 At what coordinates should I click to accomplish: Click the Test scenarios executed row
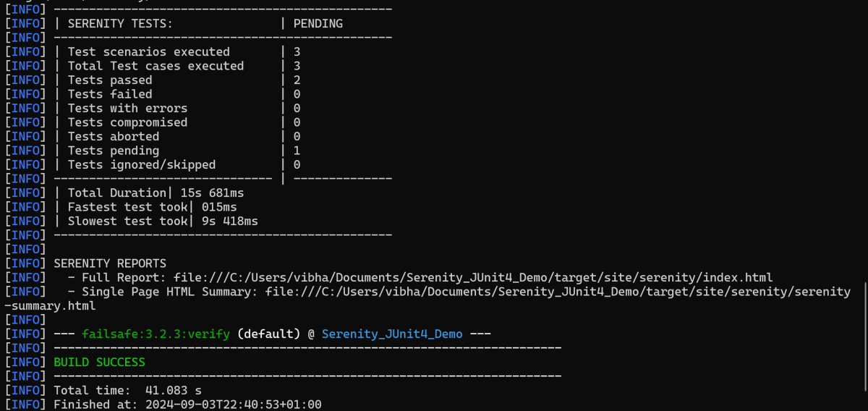point(148,51)
